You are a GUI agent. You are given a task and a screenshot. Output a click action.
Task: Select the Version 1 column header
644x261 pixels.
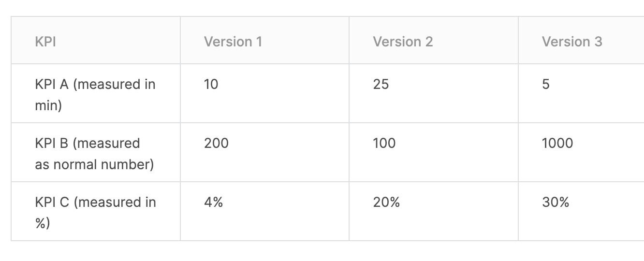pos(264,41)
